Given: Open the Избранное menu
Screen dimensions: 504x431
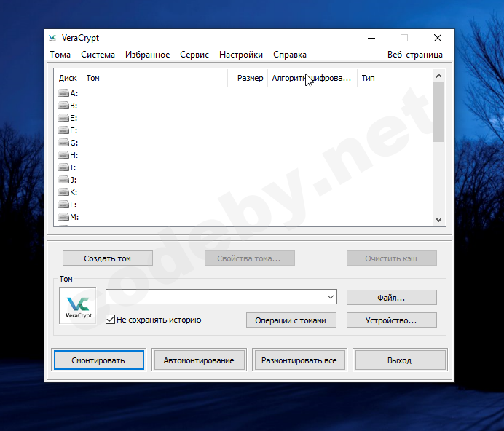Looking at the screenshot, I should (148, 55).
